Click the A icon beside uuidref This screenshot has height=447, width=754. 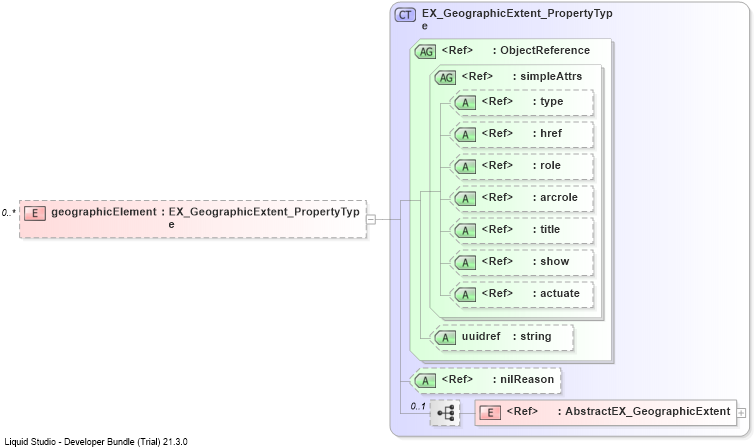(x=445, y=337)
